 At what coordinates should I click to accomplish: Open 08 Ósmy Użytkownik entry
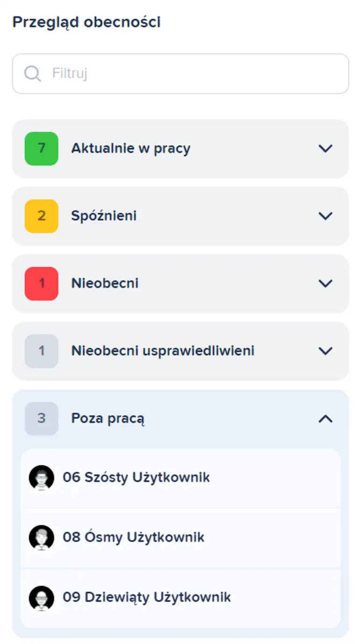pyautogui.click(x=134, y=537)
